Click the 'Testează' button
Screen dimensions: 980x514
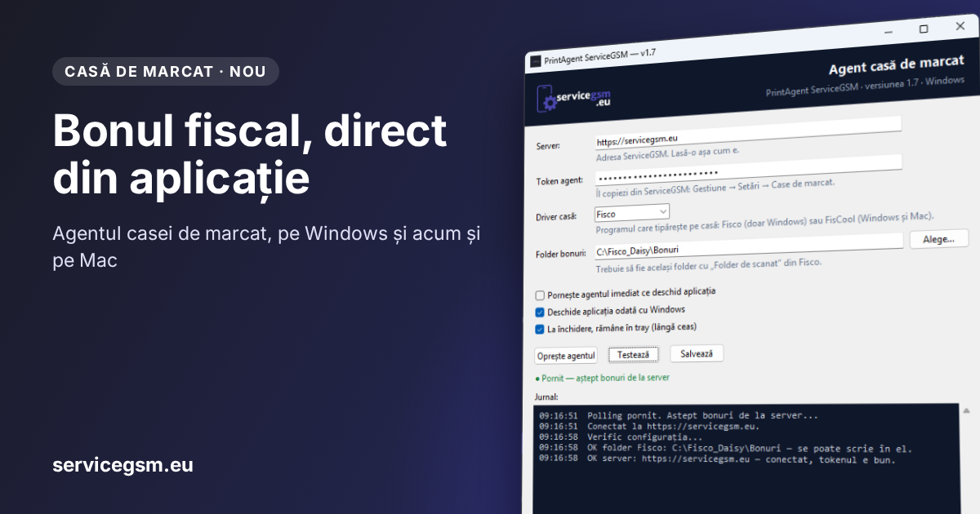[x=634, y=355]
